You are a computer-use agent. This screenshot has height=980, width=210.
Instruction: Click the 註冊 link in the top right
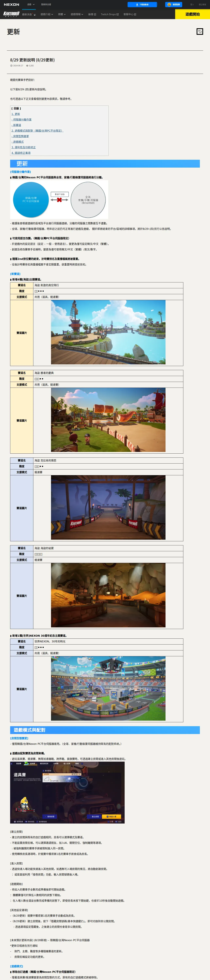(x=202, y=5)
